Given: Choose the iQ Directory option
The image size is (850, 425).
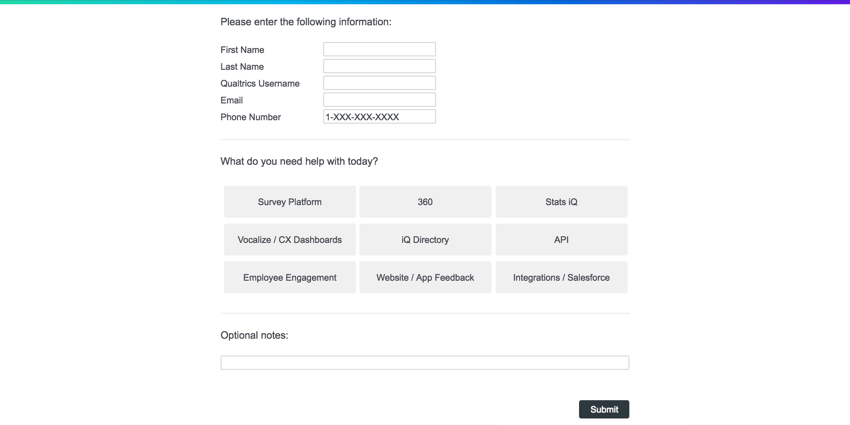Looking at the screenshot, I should tap(425, 240).
